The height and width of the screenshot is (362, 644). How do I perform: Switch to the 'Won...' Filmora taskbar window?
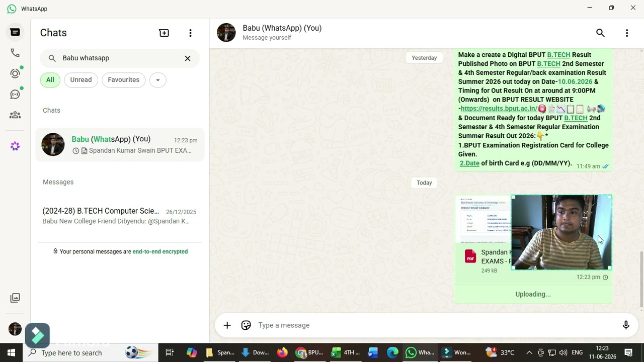click(456, 353)
